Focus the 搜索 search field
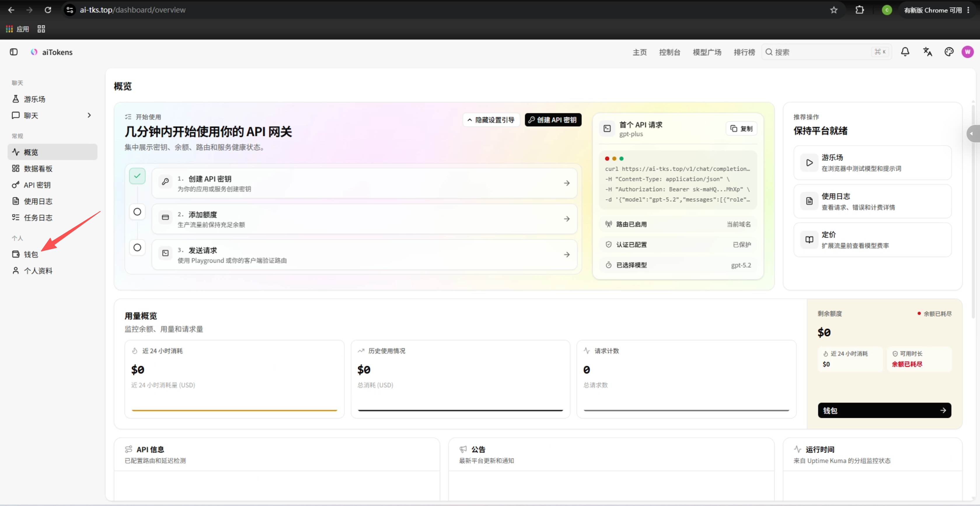This screenshot has width=980, height=506. [x=826, y=52]
